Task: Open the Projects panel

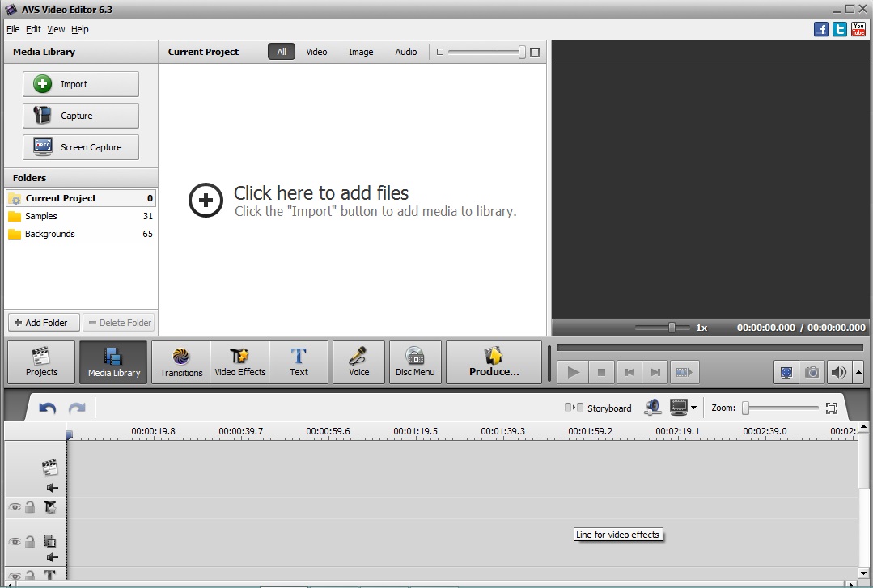Action: point(42,362)
